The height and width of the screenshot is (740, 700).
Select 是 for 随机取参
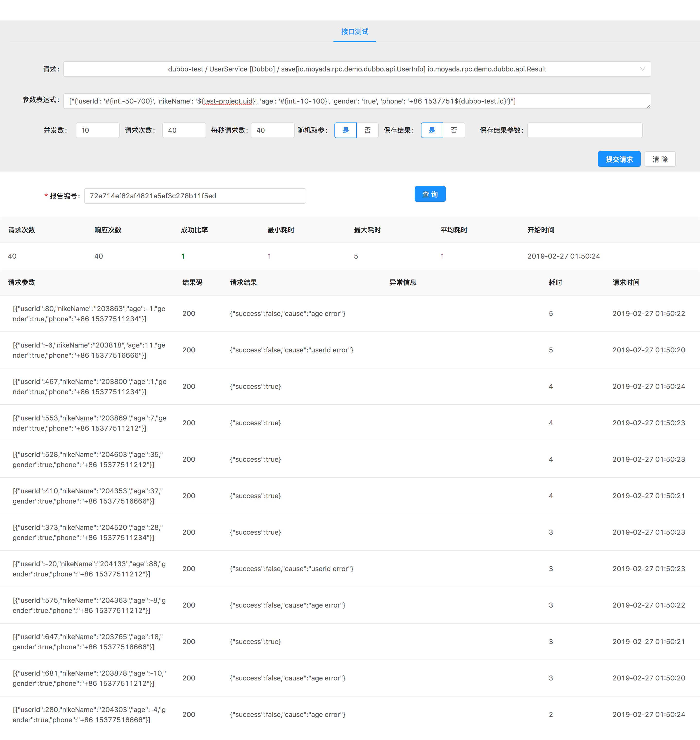pyautogui.click(x=346, y=130)
